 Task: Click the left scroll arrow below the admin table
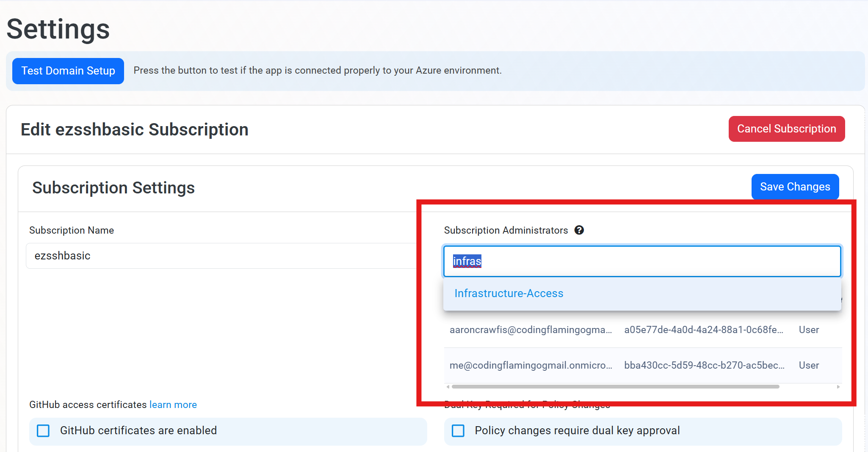448,386
